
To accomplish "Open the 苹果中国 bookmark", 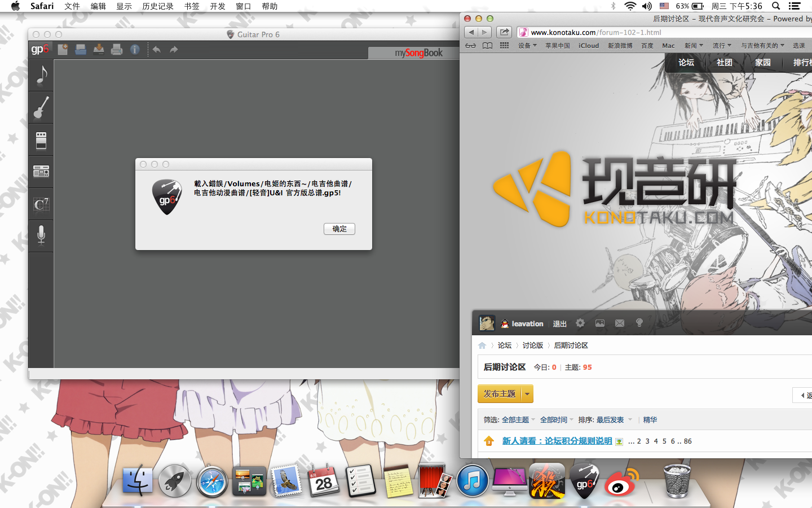I will pos(557,46).
